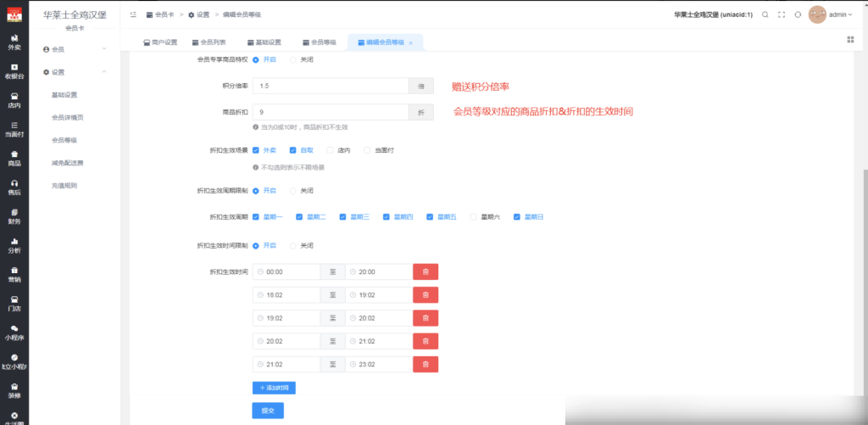Click the 添加时间 button
This screenshot has width=868, height=425.
[274, 388]
